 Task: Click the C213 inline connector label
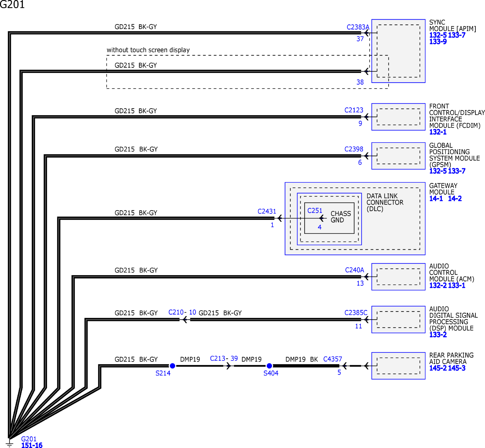click(x=217, y=358)
